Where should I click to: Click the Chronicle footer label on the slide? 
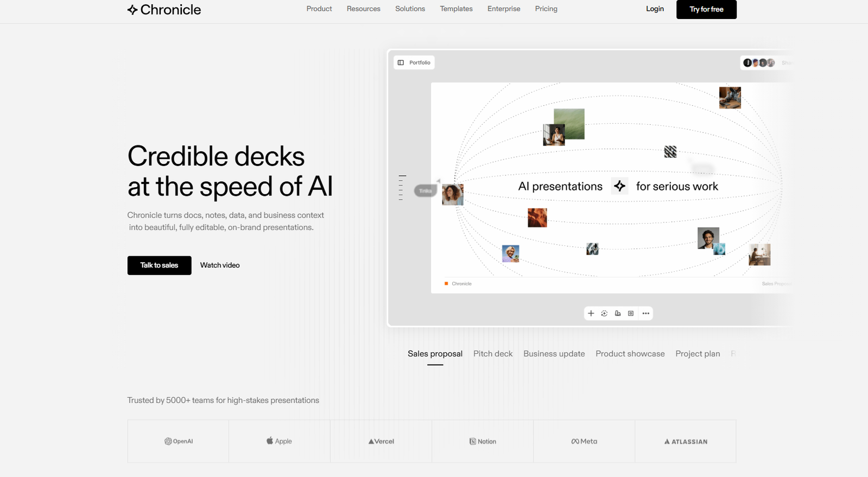point(458,284)
